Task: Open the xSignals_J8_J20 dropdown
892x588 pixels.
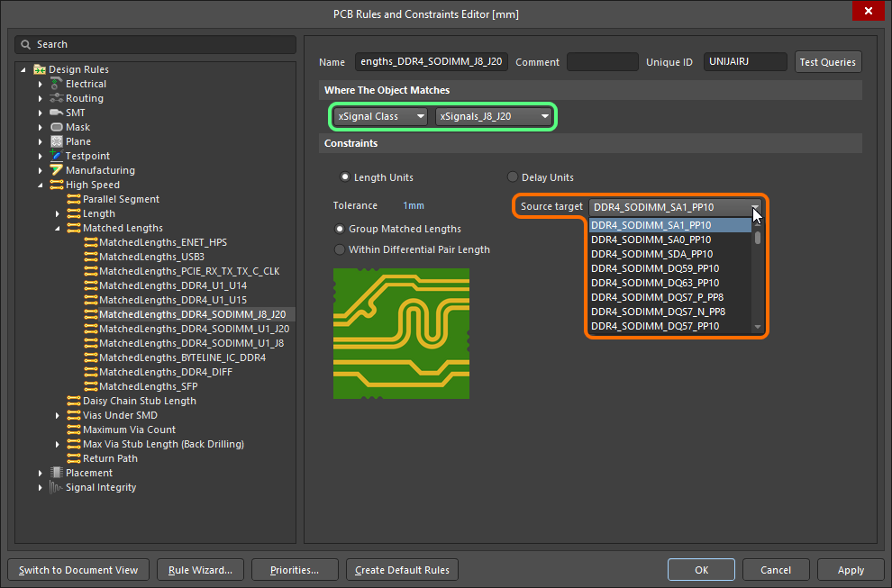Action: 494,116
